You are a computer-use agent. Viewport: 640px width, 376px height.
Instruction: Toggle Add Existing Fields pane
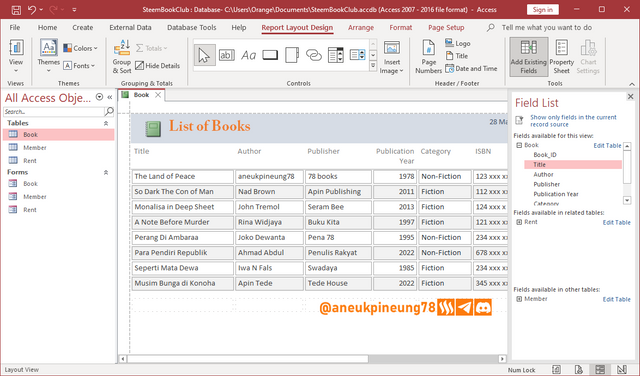pyautogui.click(x=529, y=56)
